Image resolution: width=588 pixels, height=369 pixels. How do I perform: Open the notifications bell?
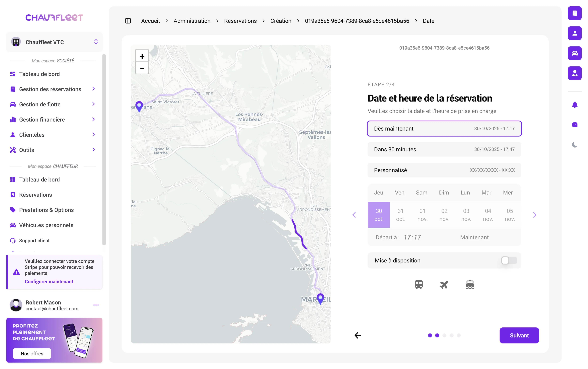(575, 105)
